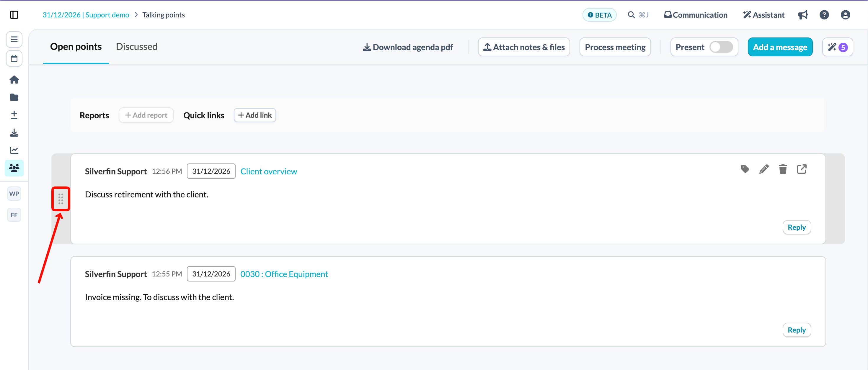Image resolution: width=868 pixels, height=370 pixels.
Task: Open the download import icon in sidebar
Action: click(14, 133)
